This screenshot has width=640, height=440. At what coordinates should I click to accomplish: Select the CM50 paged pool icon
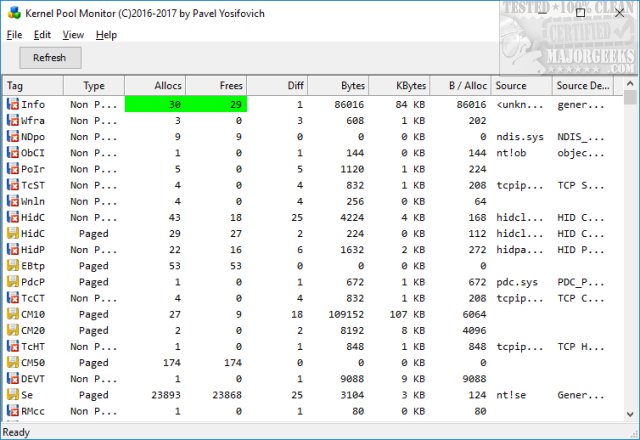click(13, 362)
